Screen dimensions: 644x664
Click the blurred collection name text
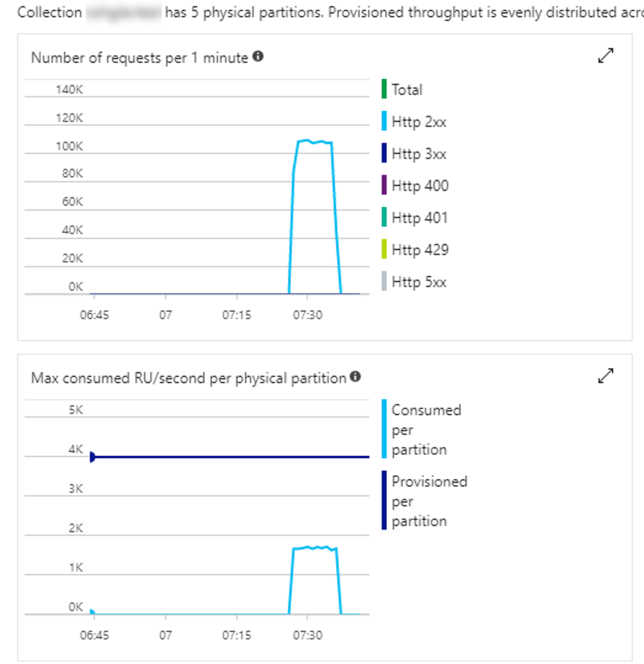click(x=123, y=13)
